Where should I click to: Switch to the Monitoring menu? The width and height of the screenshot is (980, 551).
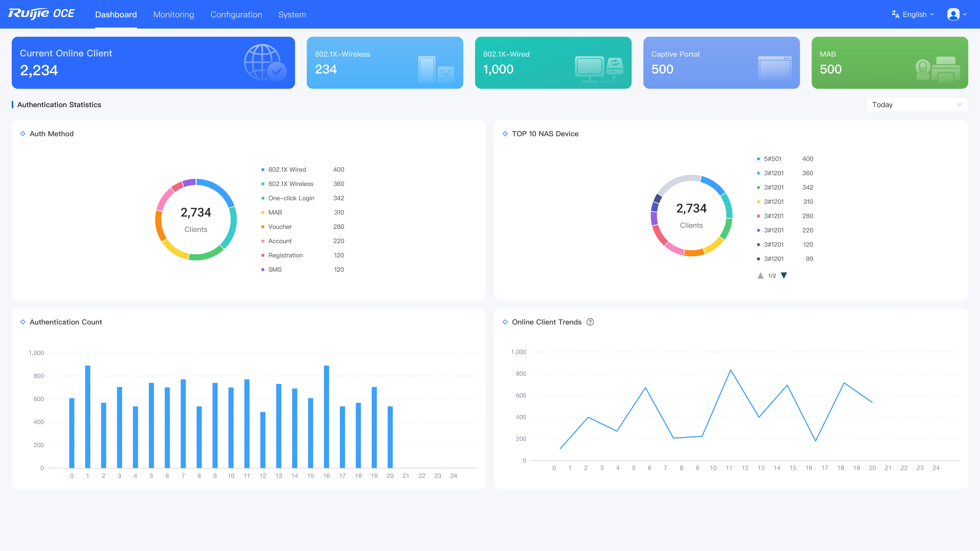174,14
